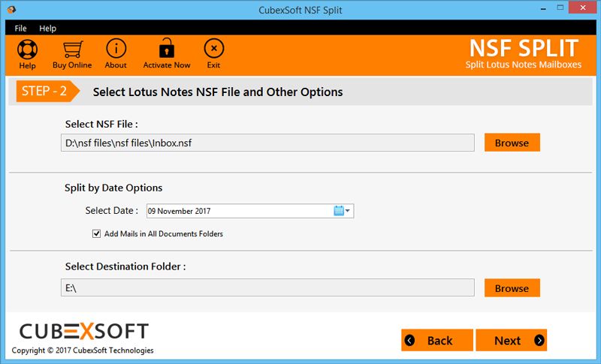Go to the Next step
The image size is (601, 364).
[511, 340]
